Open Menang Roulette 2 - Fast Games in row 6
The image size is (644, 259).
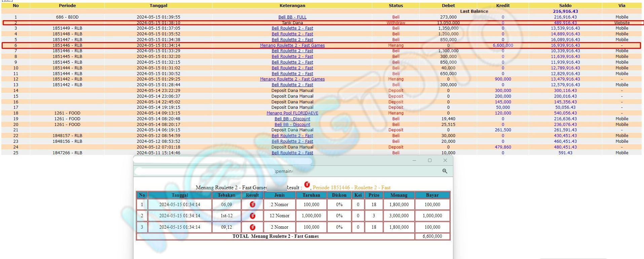(292, 45)
